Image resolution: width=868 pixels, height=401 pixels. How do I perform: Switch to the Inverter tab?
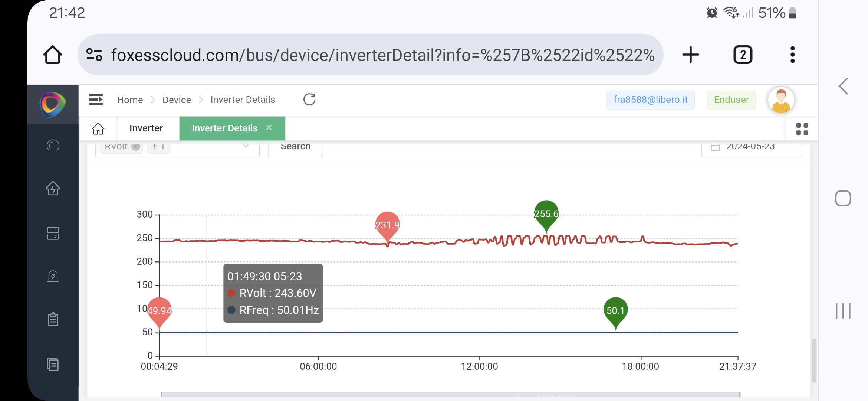[x=146, y=128]
